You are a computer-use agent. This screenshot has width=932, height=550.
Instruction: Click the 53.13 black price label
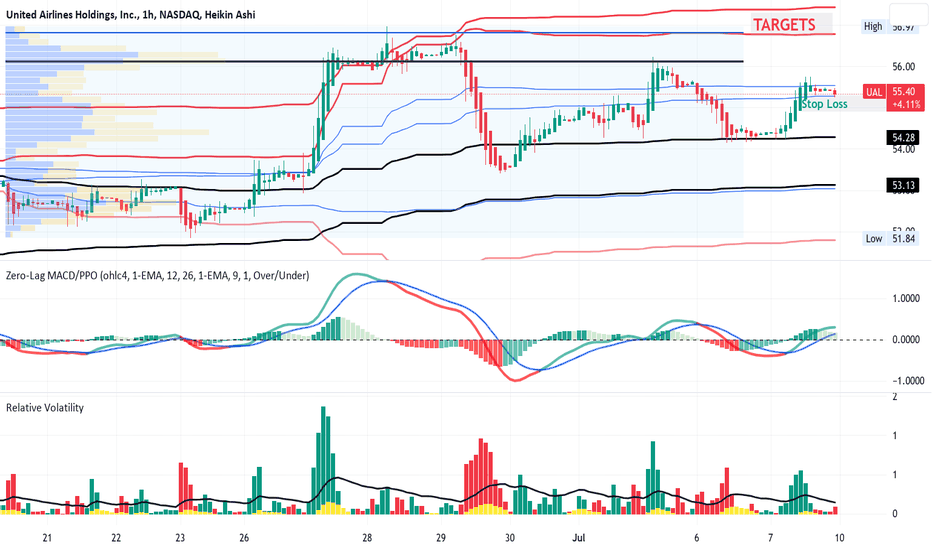[x=903, y=186]
